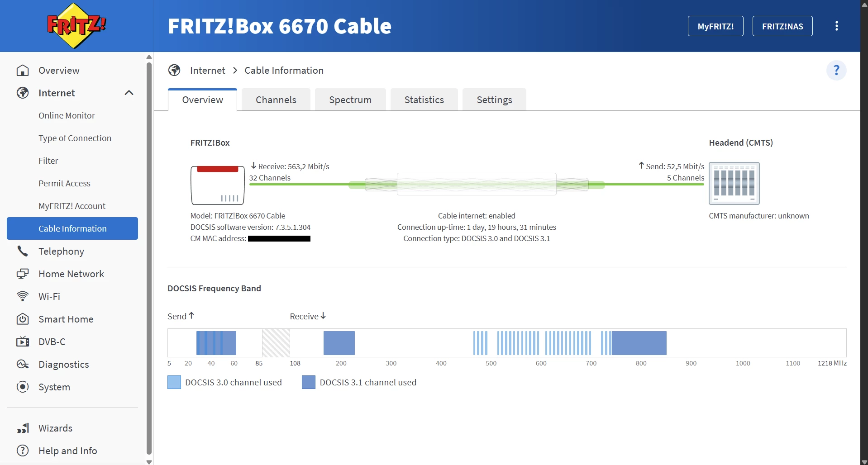The image size is (868, 465).
Task: Open the Smart Home menu
Action: [x=66, y=319]
